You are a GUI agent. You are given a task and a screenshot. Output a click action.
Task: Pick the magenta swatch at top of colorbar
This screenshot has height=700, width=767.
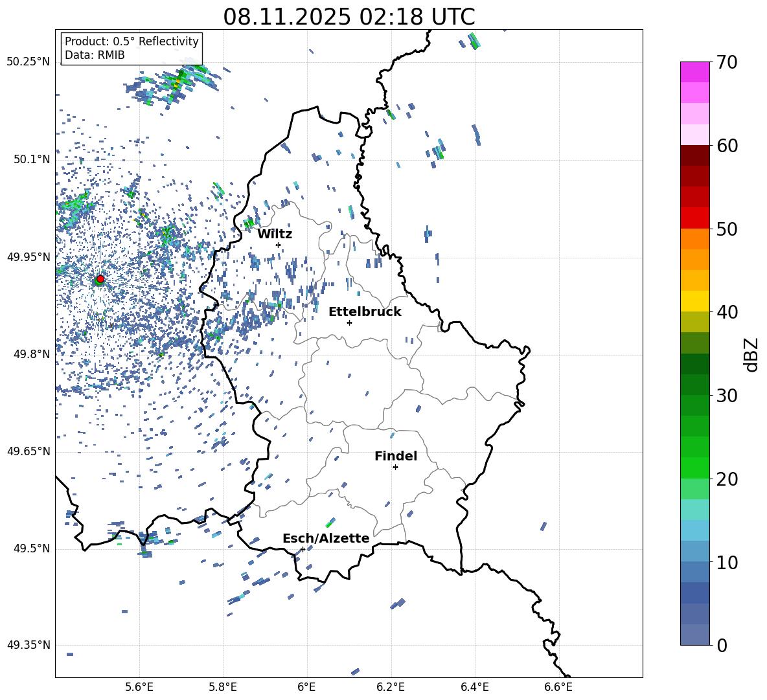tap(695, 72)
